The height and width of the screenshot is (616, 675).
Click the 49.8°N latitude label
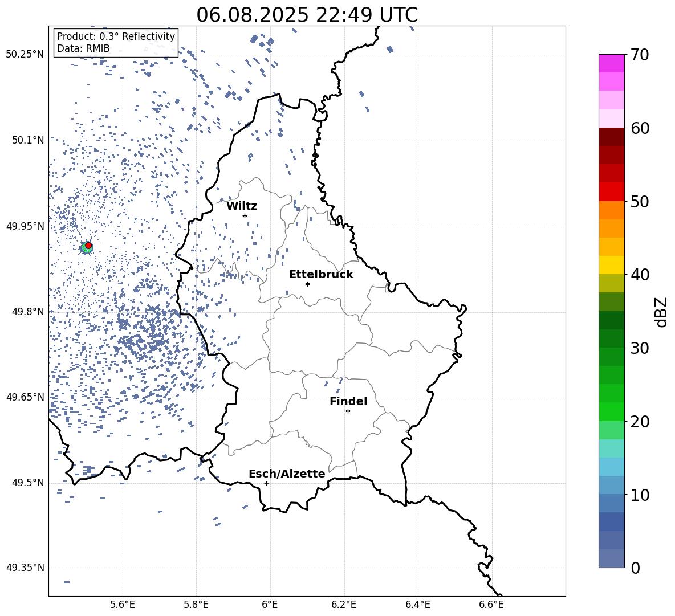coord(28,312)
